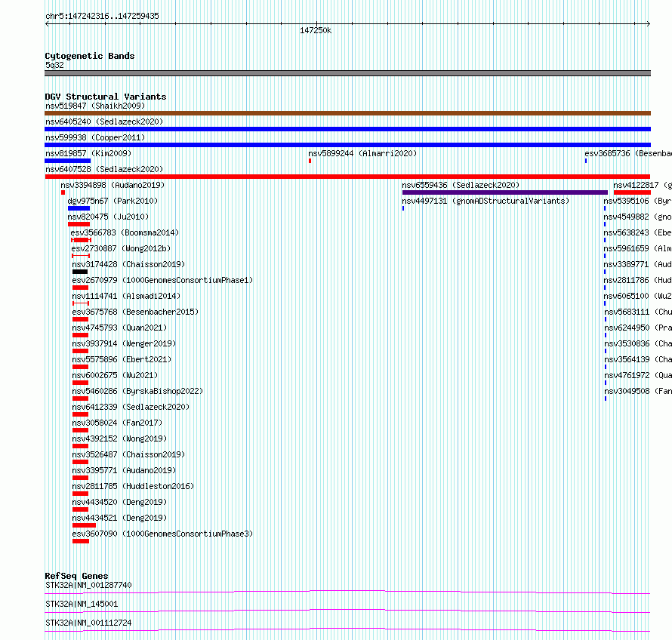
Task: Click nsv519847 (Shaikh2009) variant label
Action: click(95, 106)
